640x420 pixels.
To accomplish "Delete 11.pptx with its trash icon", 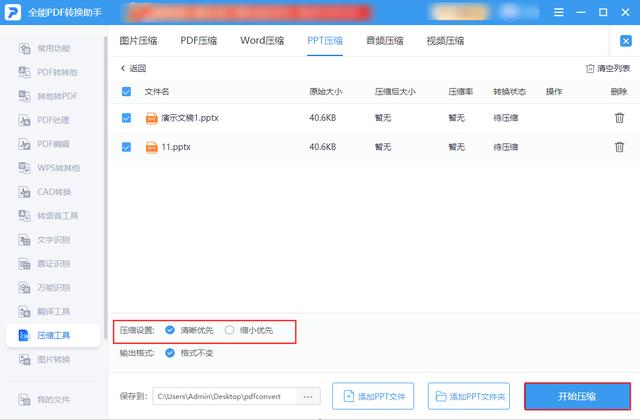I will pyautogui.click(x=619, y=147).
